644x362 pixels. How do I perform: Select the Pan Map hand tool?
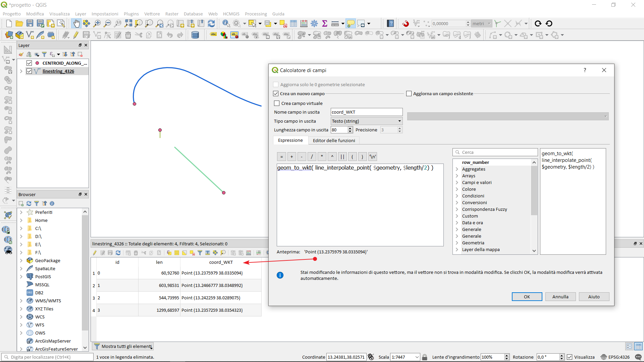tap(76, 23)
